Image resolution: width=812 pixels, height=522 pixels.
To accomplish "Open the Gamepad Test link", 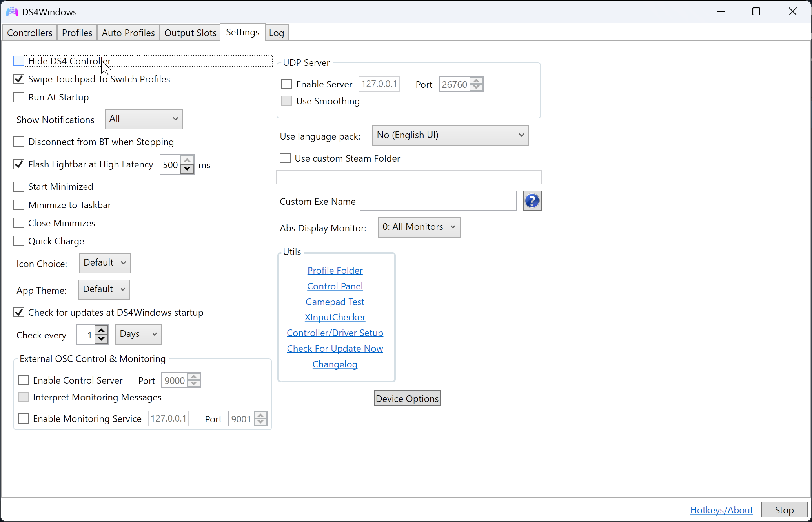I will pos(335,302).
